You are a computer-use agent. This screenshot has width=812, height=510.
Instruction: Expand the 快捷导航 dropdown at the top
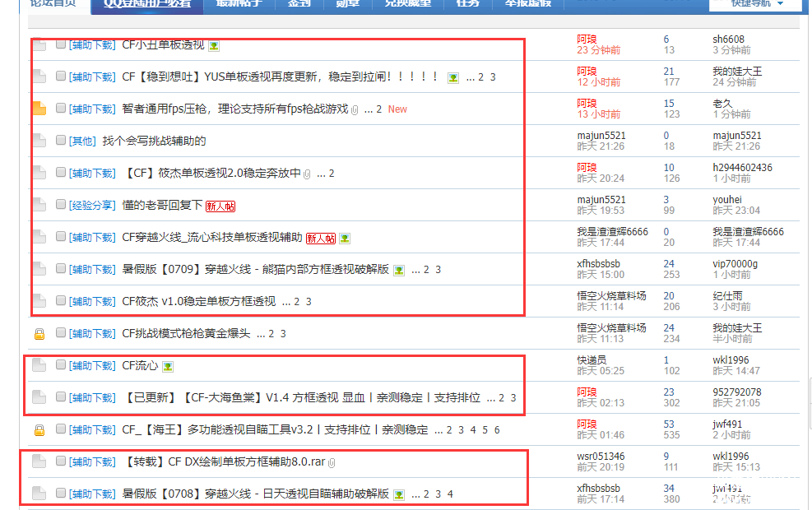pyautogui.click(x=757, y=3)
